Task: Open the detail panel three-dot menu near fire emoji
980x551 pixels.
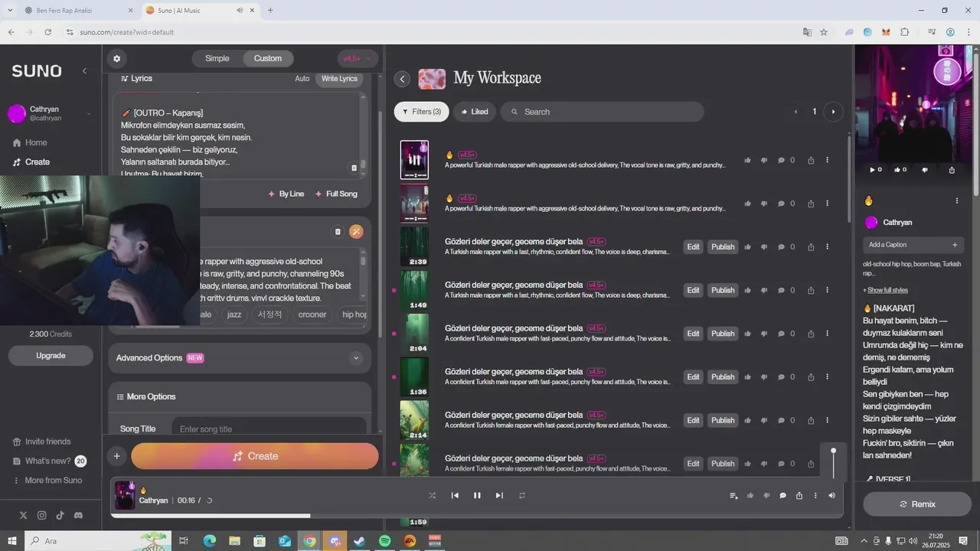Action: click(x=956, y=201)
